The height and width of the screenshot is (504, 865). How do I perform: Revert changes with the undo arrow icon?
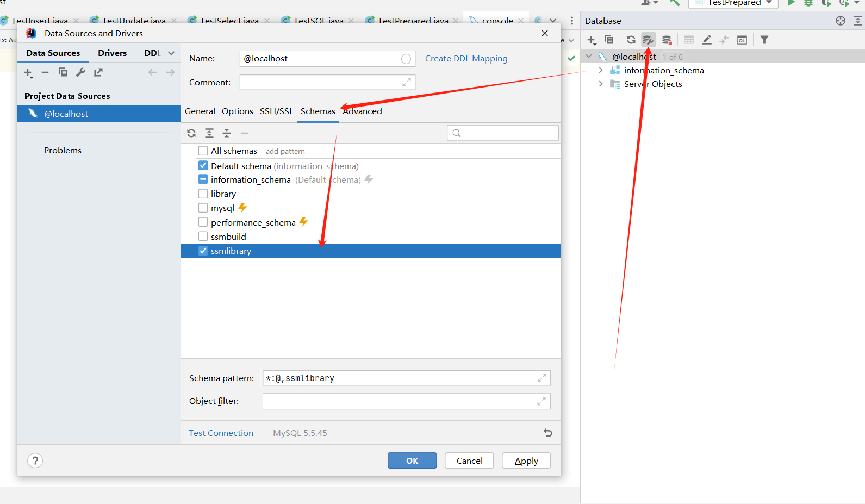(x=548, y=433)
